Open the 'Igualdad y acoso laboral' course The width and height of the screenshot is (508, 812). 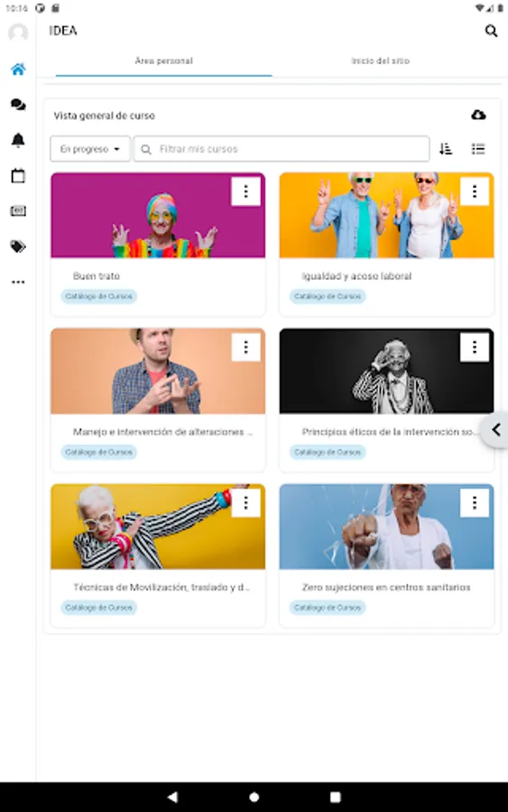356,276
